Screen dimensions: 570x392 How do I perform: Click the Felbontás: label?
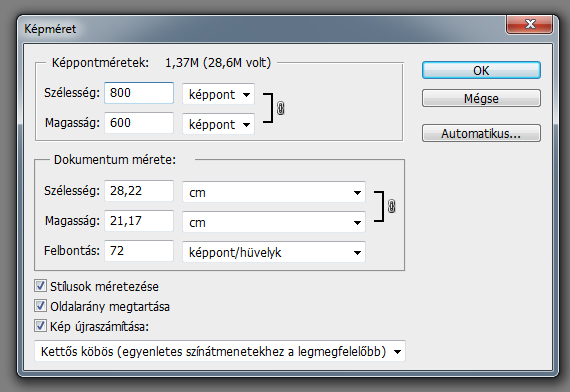72,251
